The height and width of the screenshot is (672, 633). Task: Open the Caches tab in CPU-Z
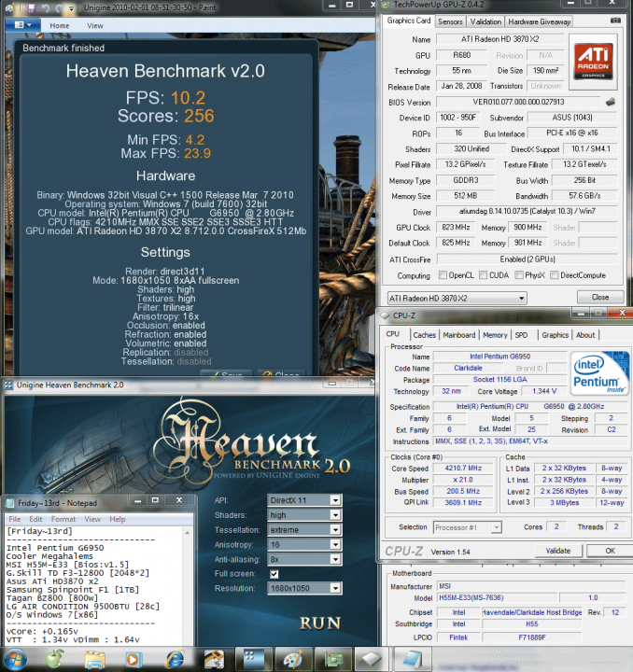424,335
